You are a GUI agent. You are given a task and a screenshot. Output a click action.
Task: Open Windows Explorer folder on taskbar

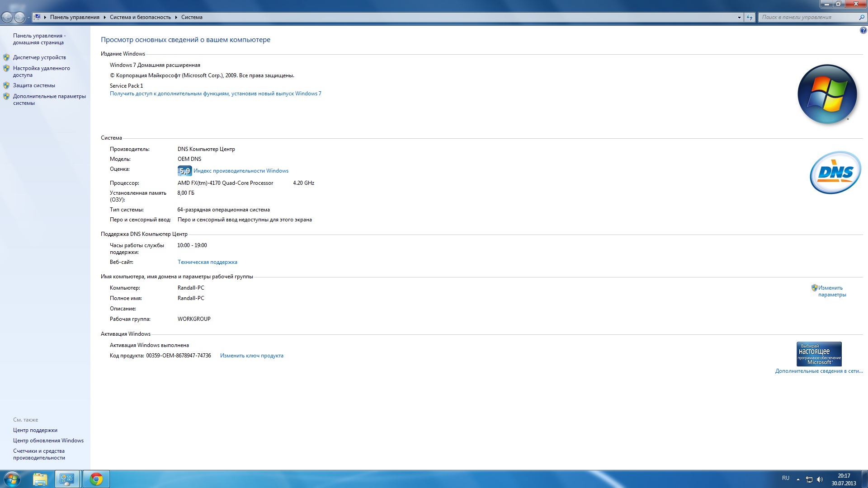40,479
